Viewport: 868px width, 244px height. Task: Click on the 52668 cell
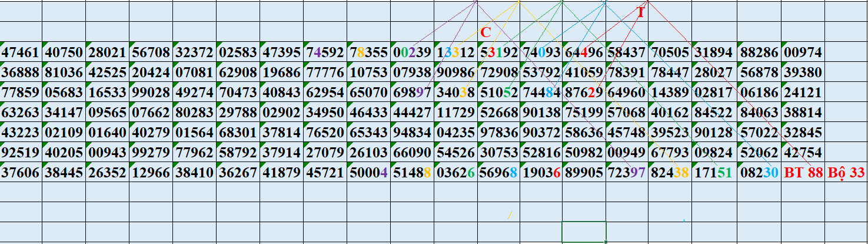pyautogui.click(x=498, y=113)
